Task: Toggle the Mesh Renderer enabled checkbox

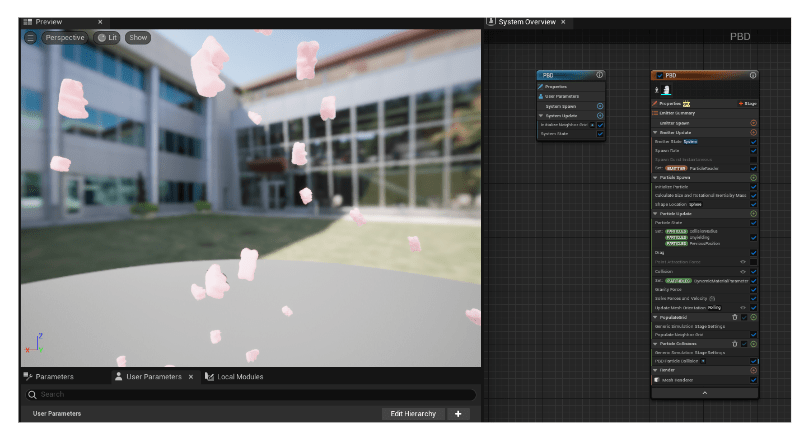Action: [x=754, y=379]
